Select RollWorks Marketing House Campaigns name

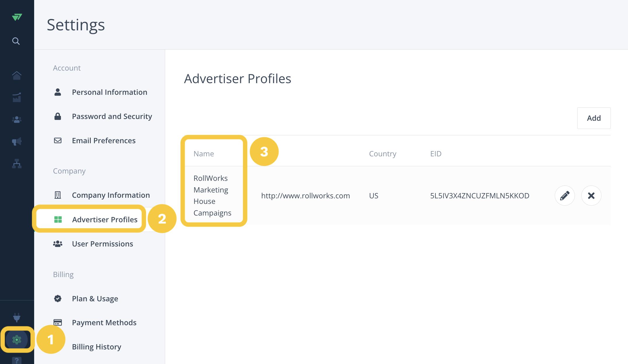[x=212, y=195]
